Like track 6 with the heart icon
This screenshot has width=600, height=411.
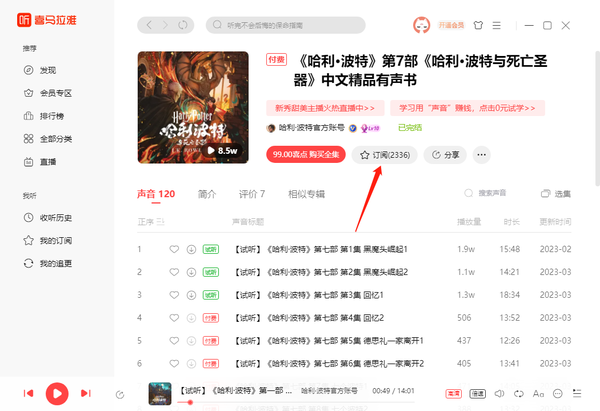[x=174, y=364]
